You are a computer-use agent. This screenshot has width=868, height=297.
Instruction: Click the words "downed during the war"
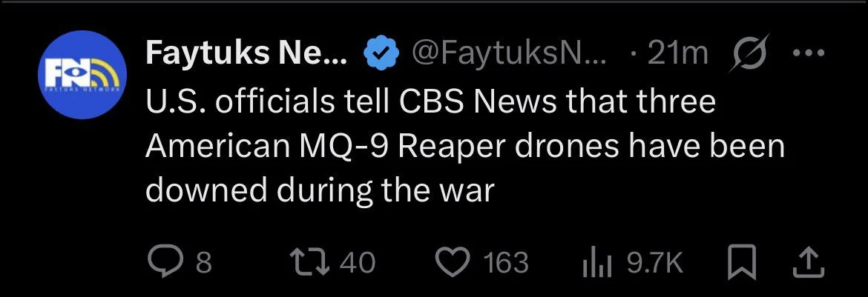[x=319, y=190]
